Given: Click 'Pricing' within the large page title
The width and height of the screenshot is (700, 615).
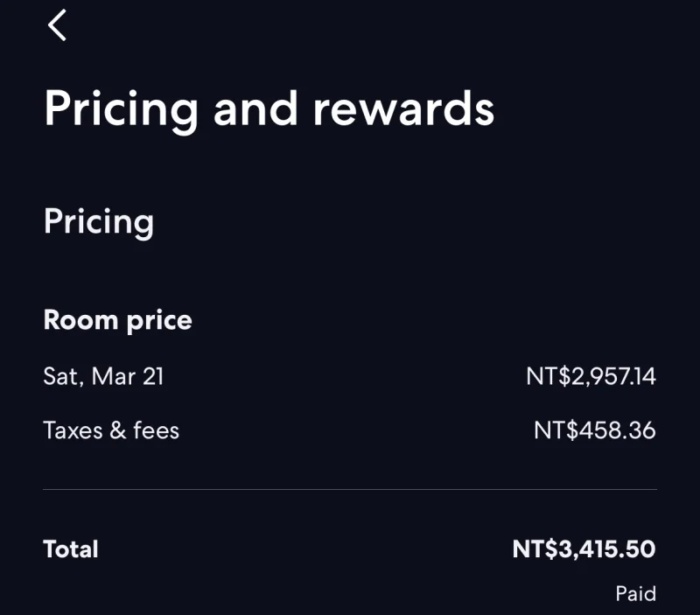Looking at the screenshot, I should 121,109.
